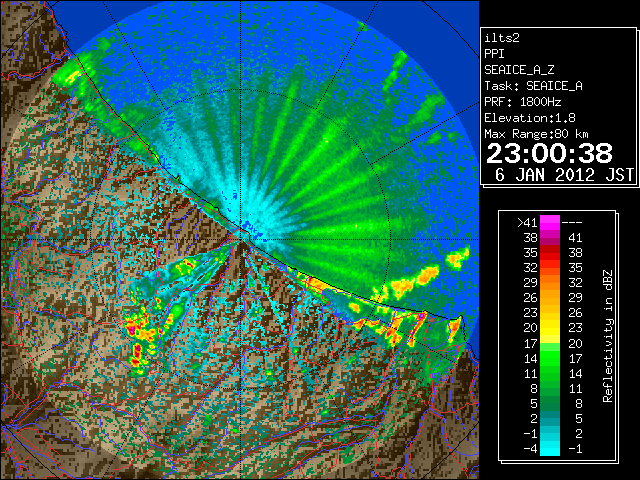The image size is (640, 480).
Task: Click the cyan -4 to -1 legend swatch
Action: pos(550,448)
